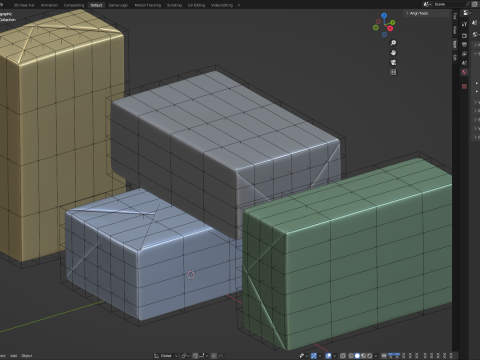This screenshot has width=480, height=360.
Task: Open the World properties tab icon
Action: coord(464,72)
